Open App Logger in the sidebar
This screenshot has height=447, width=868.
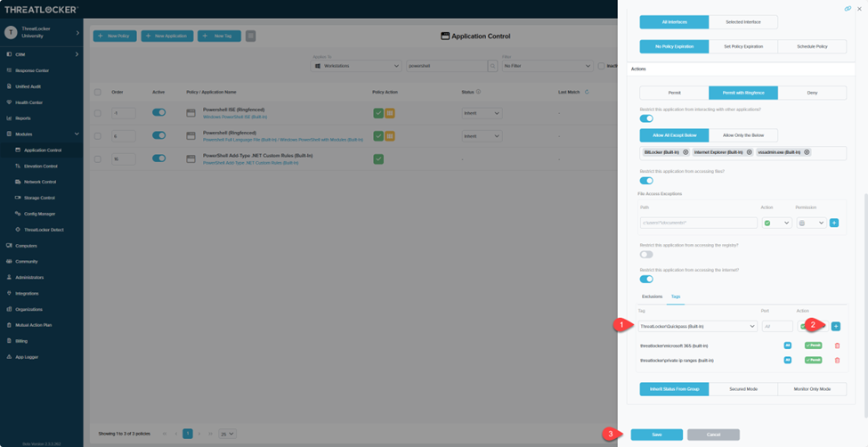tap(27, 357)
